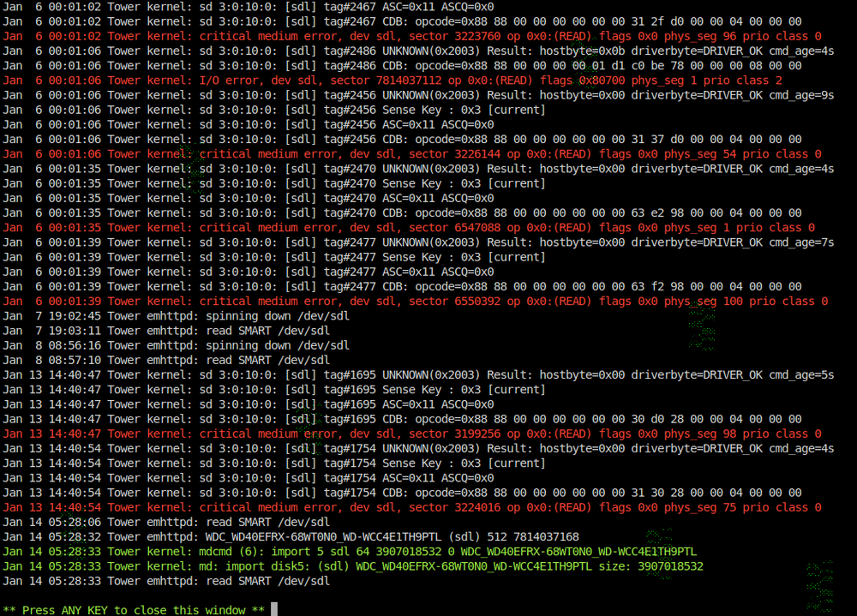The width and height of the screenshot is (857, 616).
Task: Click the Jan 14 05:28:33 read SMART line
Action: pos(166,581)
